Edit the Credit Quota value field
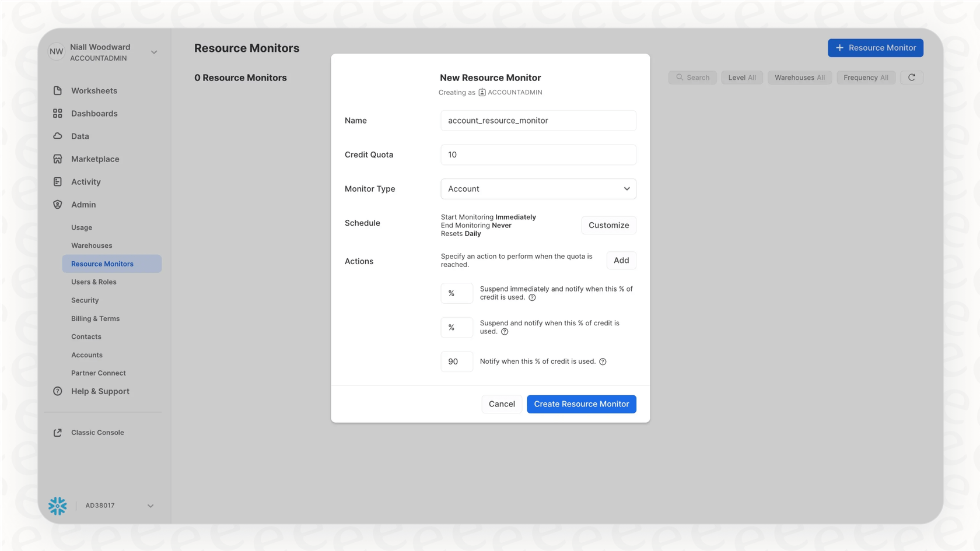 click(x=537, y=155)
